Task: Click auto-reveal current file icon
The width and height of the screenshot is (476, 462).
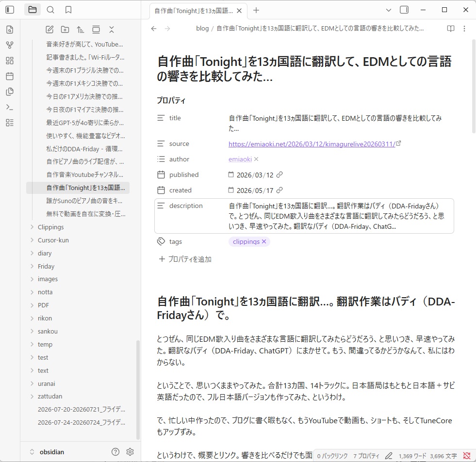Action: [96, 30]
